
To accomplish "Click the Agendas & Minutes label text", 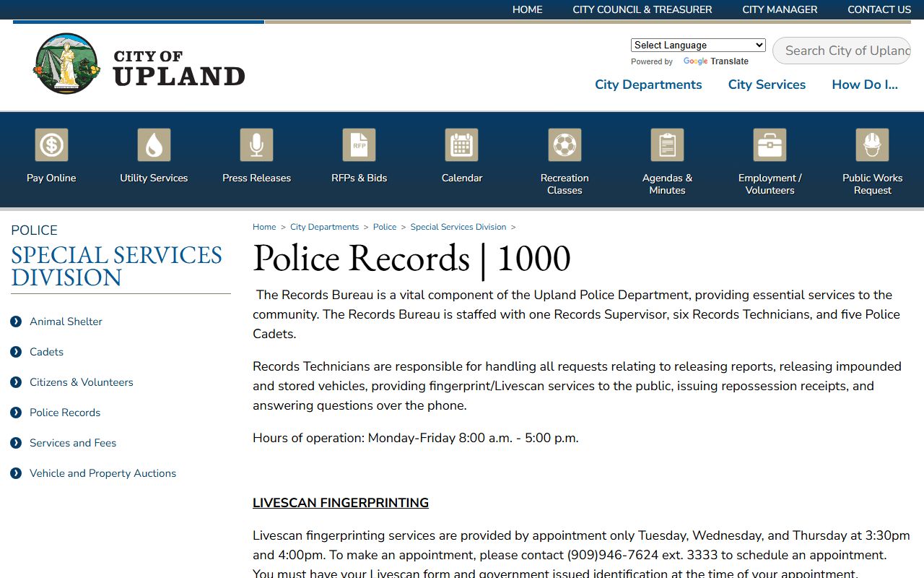I will pos(667,184).
